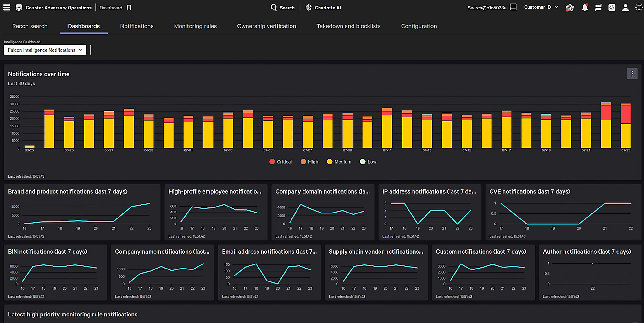Click "Author notifications (last 7 days)" title
Image resolution: width=644 pixels, height=323 pixels.
coord(587,252)
